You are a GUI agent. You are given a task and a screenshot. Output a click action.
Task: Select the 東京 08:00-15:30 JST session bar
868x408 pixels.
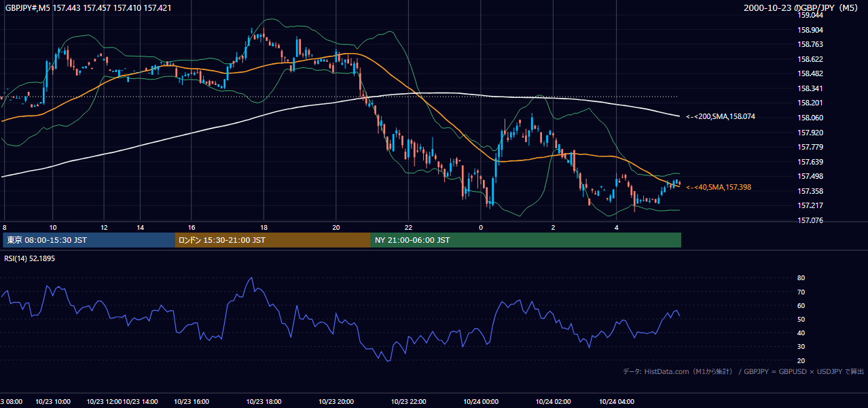89,240
